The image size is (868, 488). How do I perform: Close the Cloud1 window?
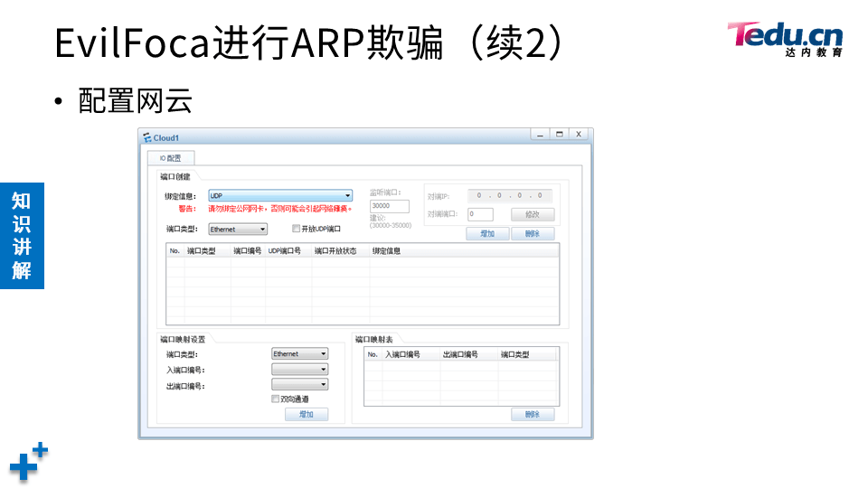(x=579, y=135)
